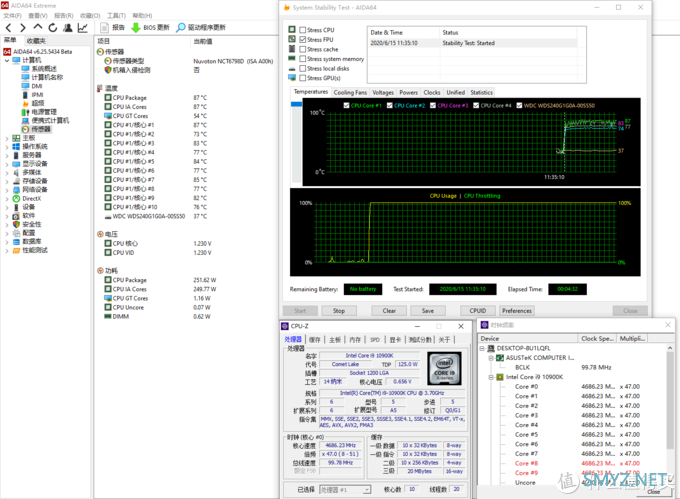Click the Save button
Screen dimensions: 680x499
pyautogui.click(x=428, y=311)
